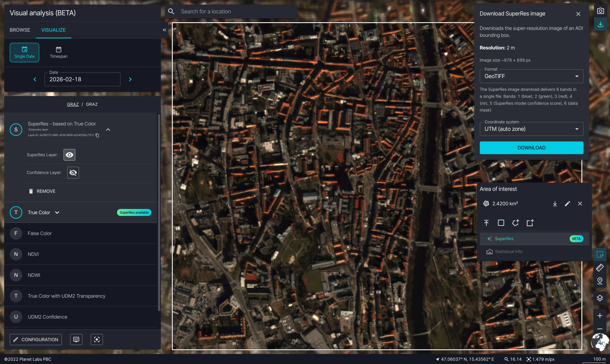Image resolution: width=610 pixels, height=364 pixels.
Task: Click REMOVE to delete the SuperRes layer
Action: tap(42, 191)
